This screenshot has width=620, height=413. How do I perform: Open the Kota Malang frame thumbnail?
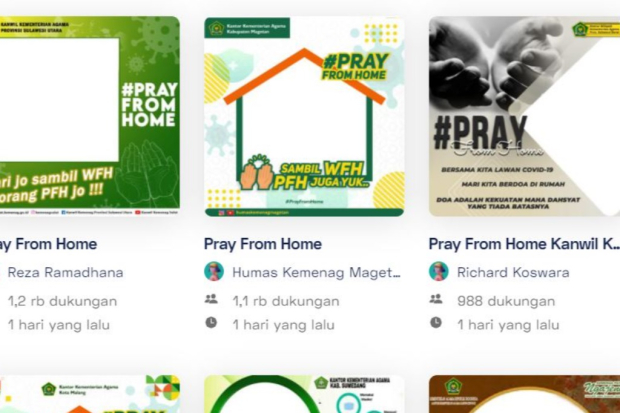point(90,394)
